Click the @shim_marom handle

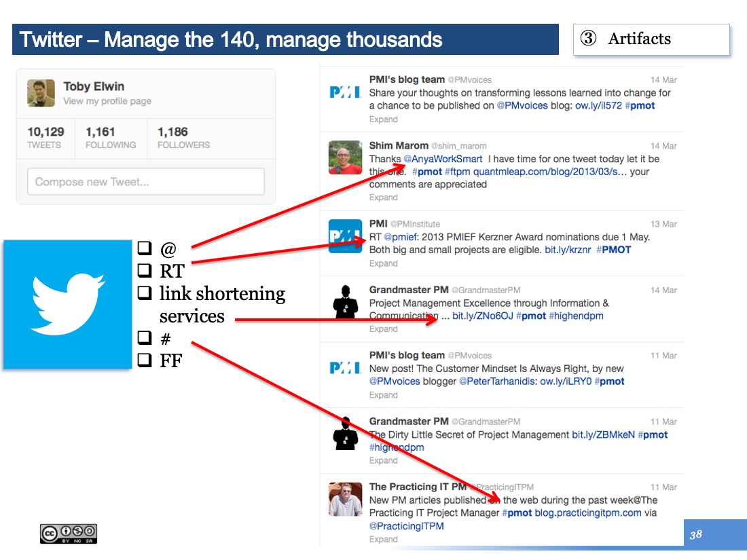[x=459, y=146]
